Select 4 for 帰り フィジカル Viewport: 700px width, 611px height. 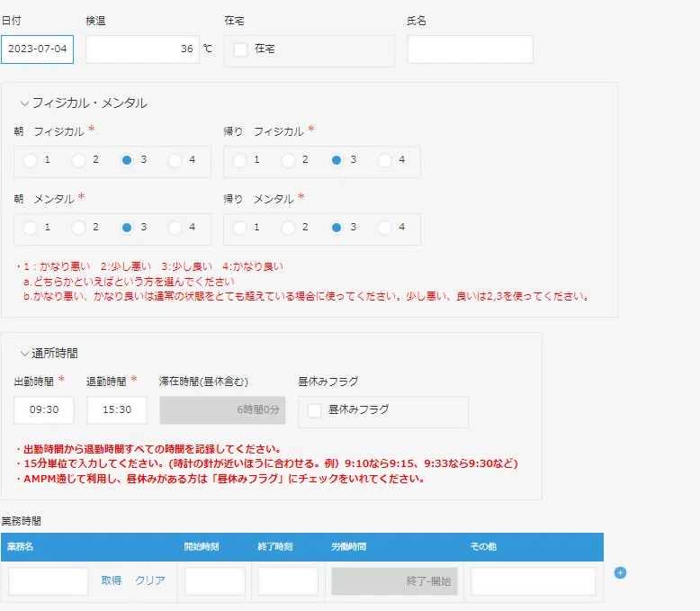click(384, 160)
